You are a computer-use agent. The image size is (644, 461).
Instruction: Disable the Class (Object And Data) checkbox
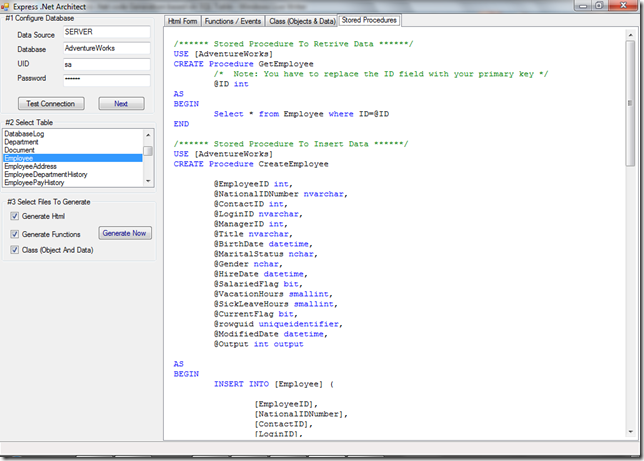[14, 250]
